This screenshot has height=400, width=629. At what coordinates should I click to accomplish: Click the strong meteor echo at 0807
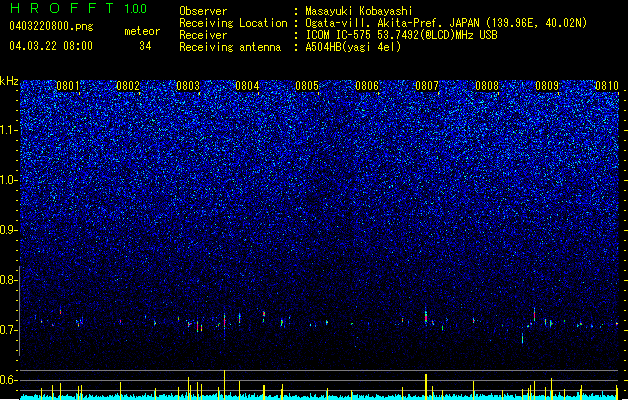pos(426,316)
